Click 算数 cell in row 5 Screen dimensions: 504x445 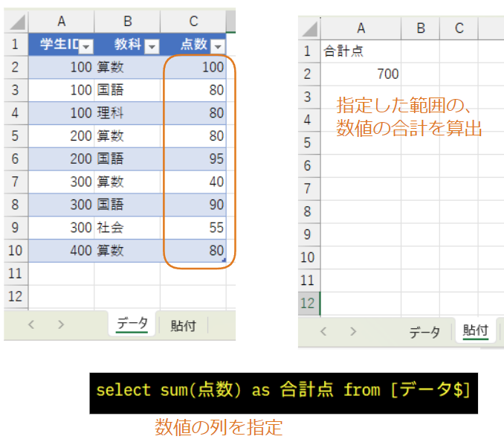point(127,135)
